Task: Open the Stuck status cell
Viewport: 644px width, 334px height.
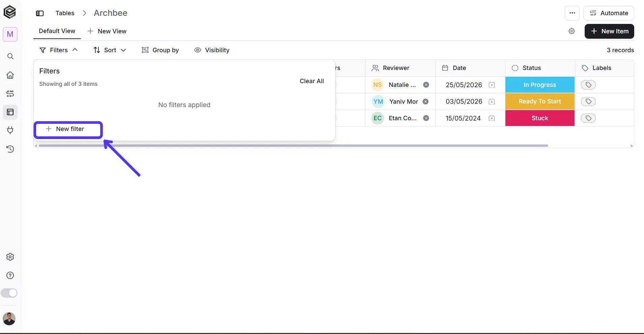Action: point(540,118)
